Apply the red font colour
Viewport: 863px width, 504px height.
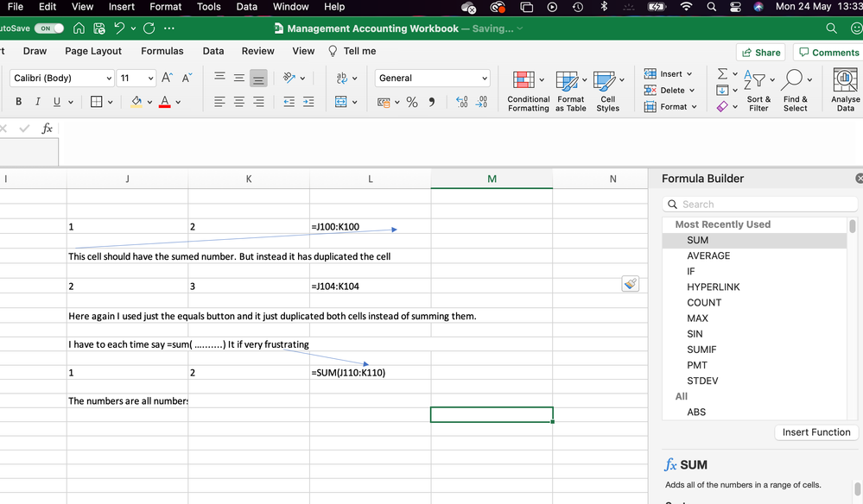(x=164, y=102)
